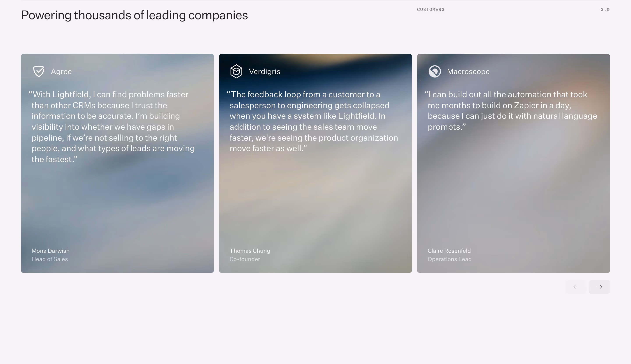This screenshot has width=631, height=364.
Task: Click the "Agree" company name
Action: pos(61,71)
